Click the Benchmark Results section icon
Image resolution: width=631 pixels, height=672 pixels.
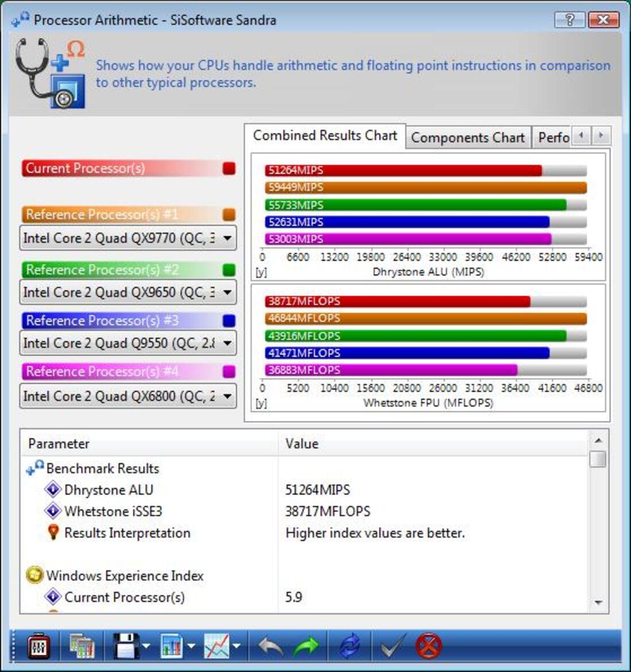tap(34, 468)
